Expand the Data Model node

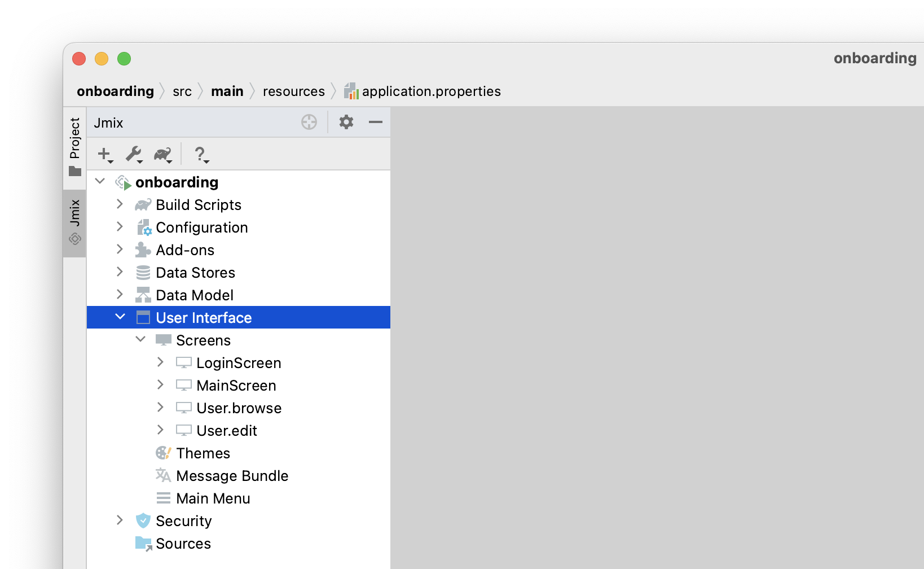(x=120, y=294)
